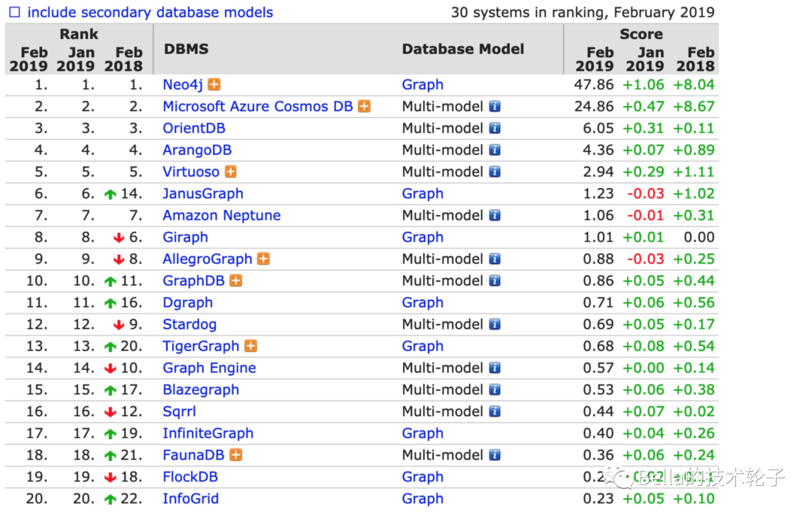Click green up arrow in Dgraph row
This screenshot has height=513, width=812.
coord(110,303)
